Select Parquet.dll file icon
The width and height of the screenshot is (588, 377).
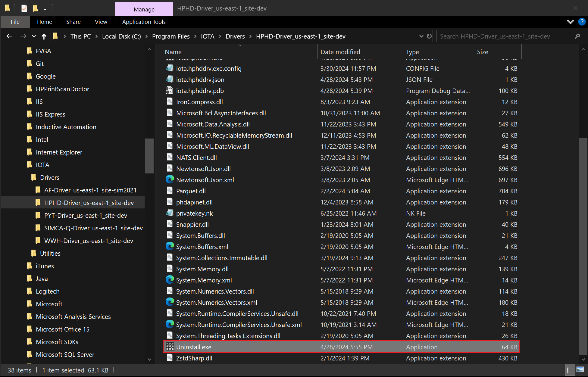point(170,191)
